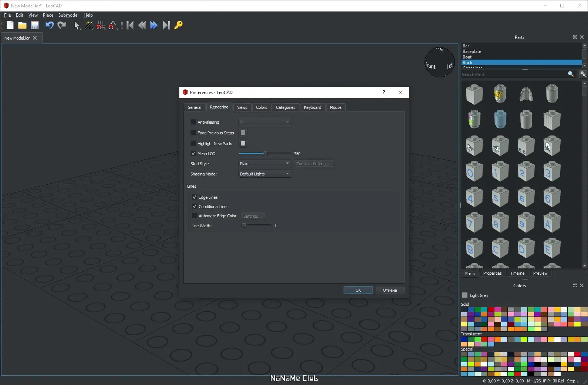Click the key icon in the toolbar

click(x=178, y=25)
